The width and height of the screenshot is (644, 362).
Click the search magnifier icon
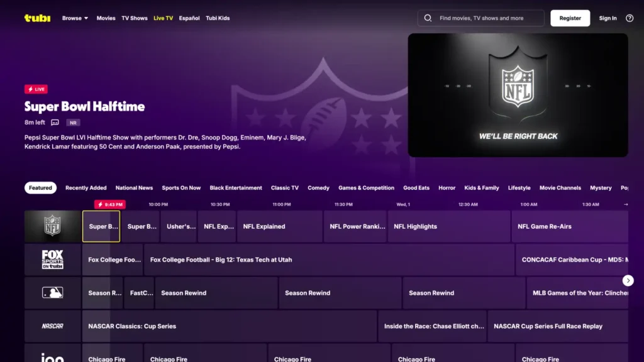coord(428,18)
